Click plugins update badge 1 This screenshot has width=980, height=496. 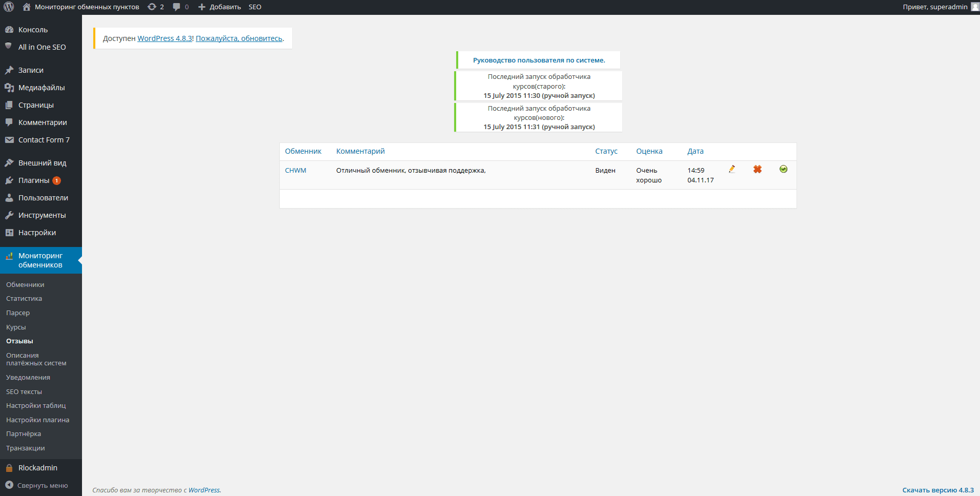tap(57, 180)
